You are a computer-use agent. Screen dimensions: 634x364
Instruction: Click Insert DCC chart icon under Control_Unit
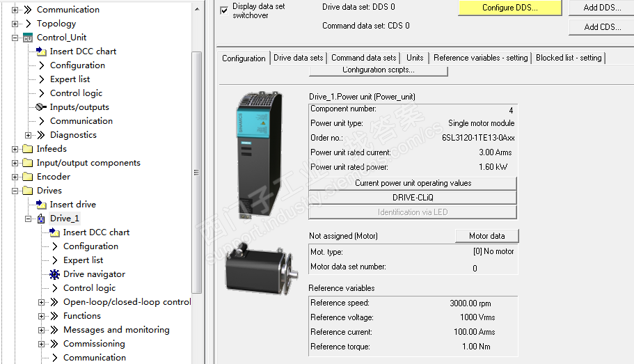coord(41,52)
